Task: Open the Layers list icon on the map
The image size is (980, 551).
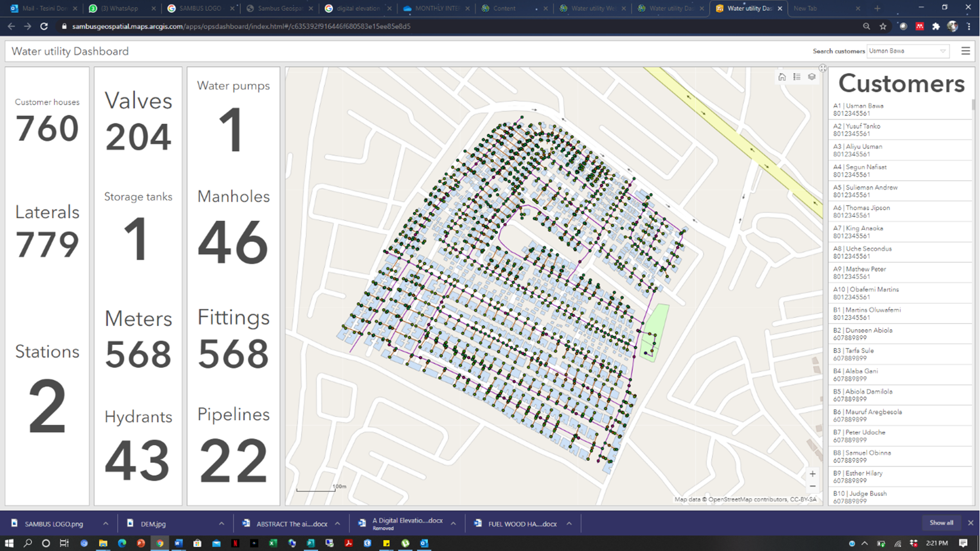Action: click(x=812, y=77)
